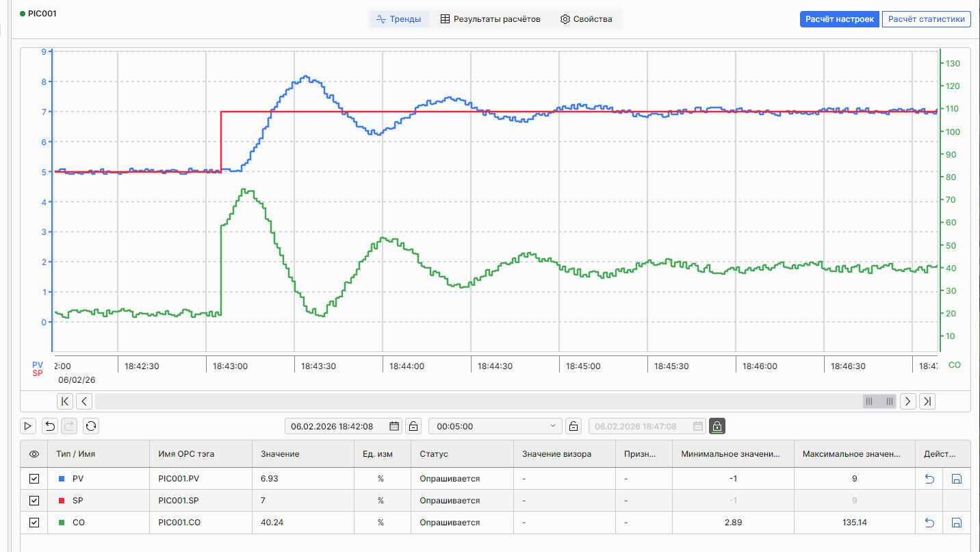Jump to the start of the timeline

[64, 401]
